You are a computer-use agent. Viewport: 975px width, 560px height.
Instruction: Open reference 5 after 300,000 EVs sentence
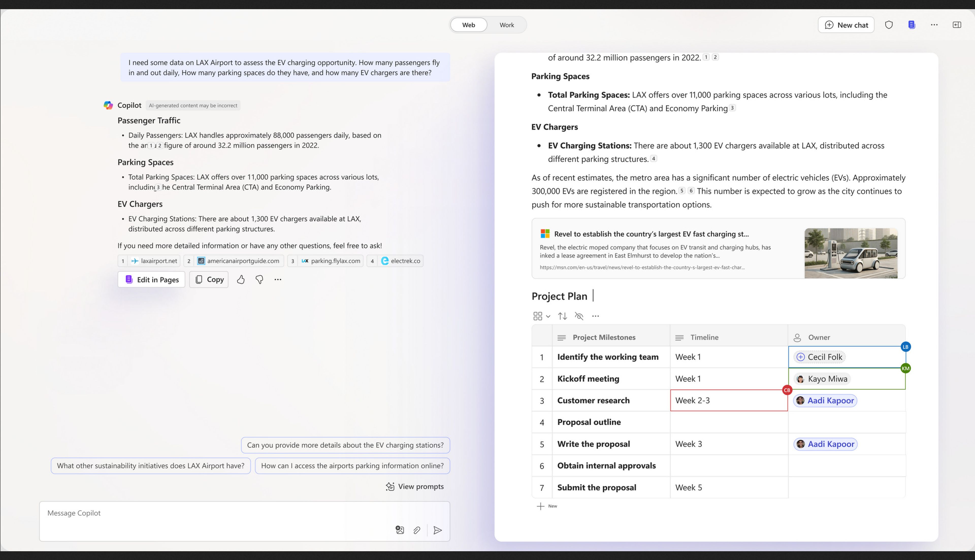click(682, 190)
